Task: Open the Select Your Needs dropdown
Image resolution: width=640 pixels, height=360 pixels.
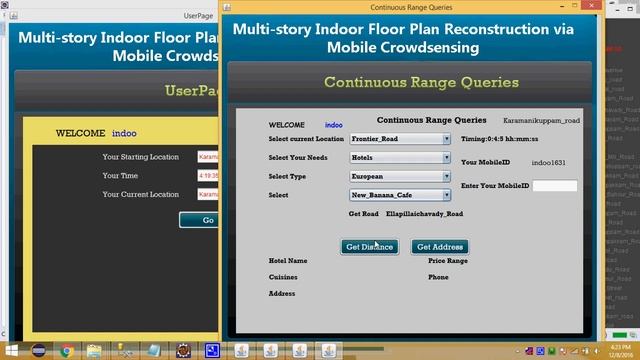Action: 400,158
